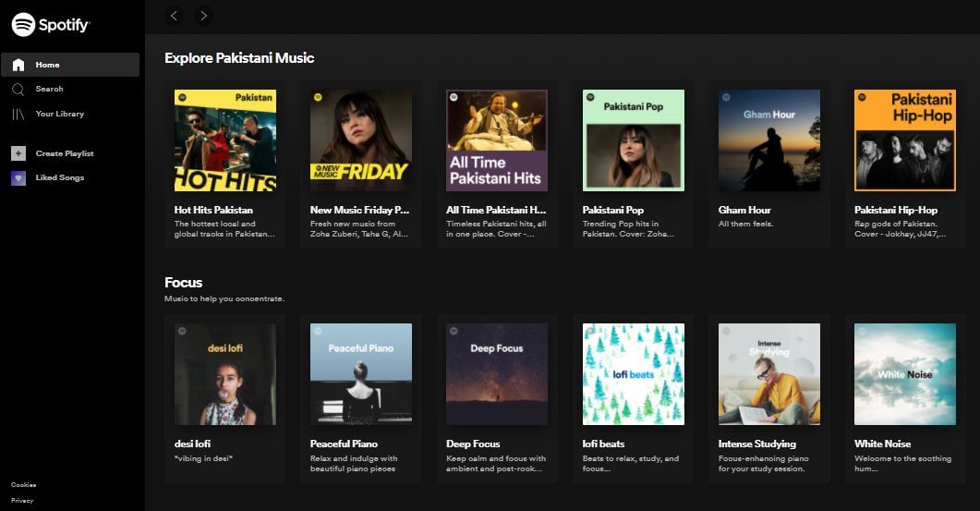Click the '*vibing in desi*' description
Screen dimensions: 980x511
coord(203,458)
